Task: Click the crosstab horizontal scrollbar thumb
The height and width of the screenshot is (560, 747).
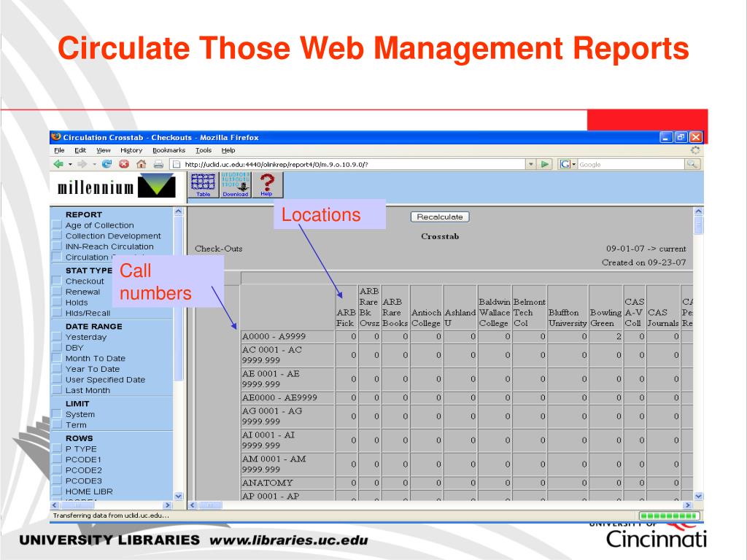Action: click(210, 505)
